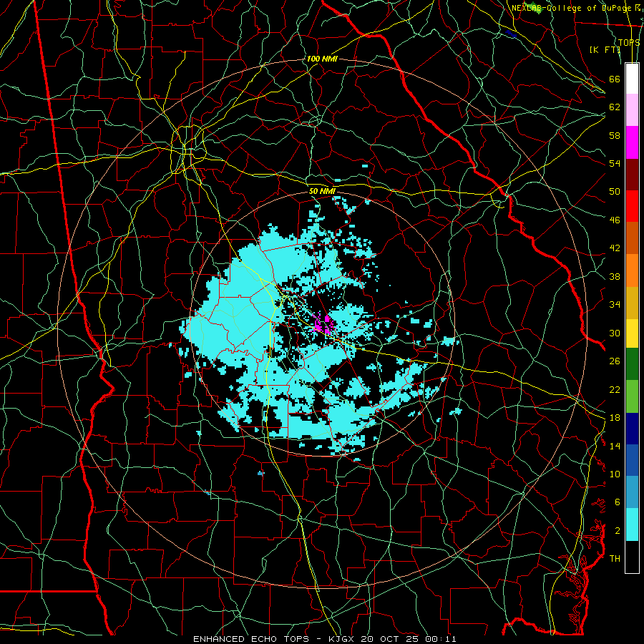This screenshot has width=644, height=644.
Task: Click the '14' legend value
Action: 615,446
